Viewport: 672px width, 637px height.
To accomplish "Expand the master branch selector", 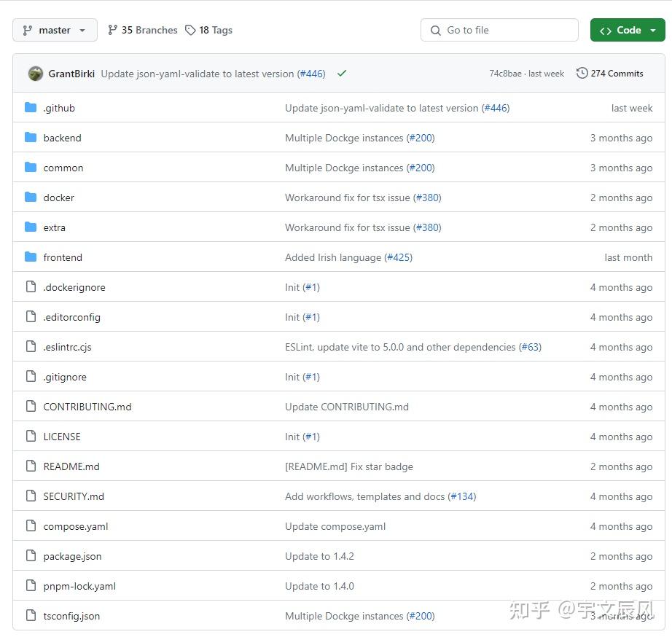I will (55, 30).
